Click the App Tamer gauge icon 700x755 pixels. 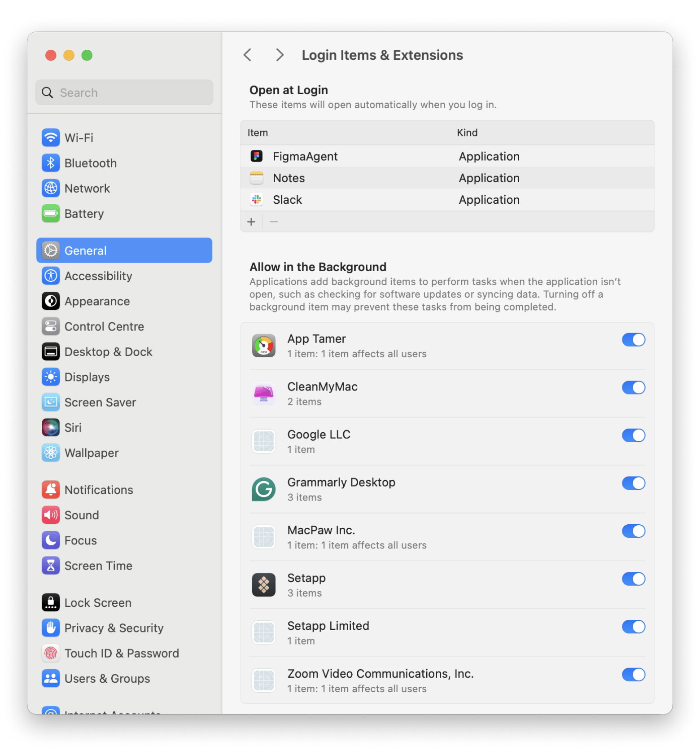[264, 346]
